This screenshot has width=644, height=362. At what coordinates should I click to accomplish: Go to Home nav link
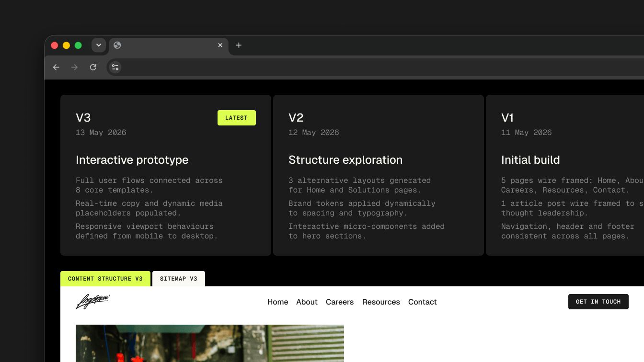tap(278, 302)
